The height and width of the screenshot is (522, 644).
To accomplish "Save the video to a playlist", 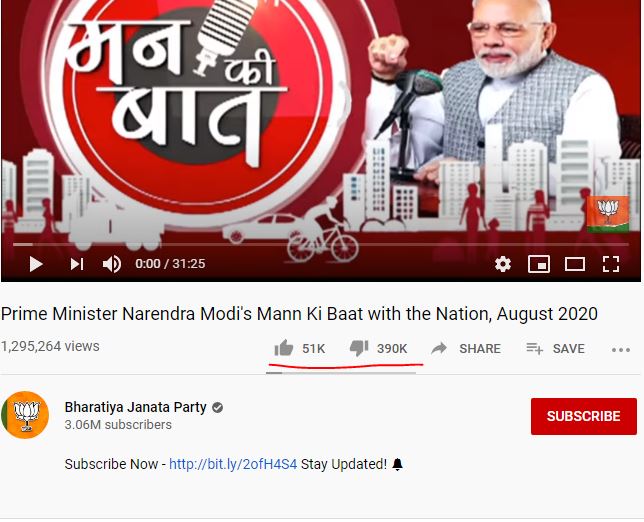I will coord(555,349).
